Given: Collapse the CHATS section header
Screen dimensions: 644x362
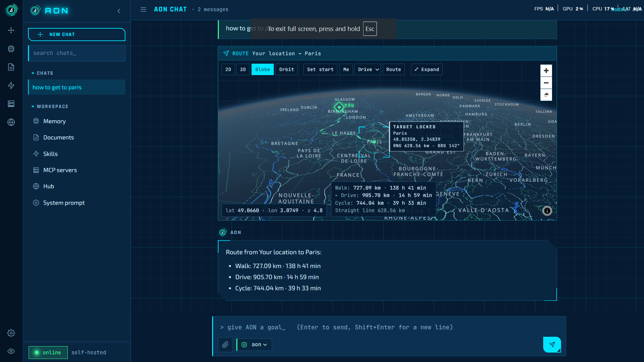Looking at the screenshot, I should [x=42, y=73].
